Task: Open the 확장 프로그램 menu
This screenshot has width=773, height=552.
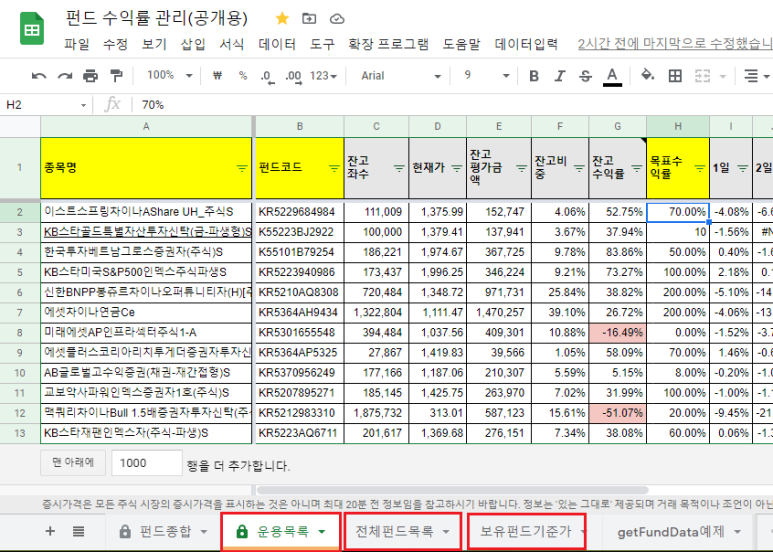Action: coord(388,44)
